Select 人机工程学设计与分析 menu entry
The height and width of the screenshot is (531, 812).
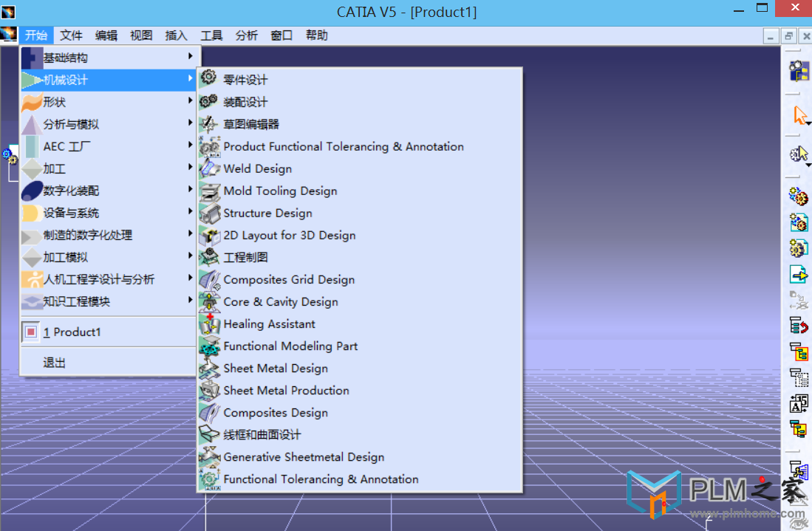[x=108, y=279]
